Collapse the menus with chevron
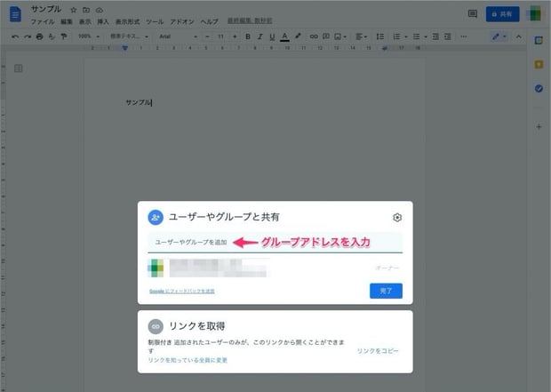The image size is (551, 392). tap(519, 36)
